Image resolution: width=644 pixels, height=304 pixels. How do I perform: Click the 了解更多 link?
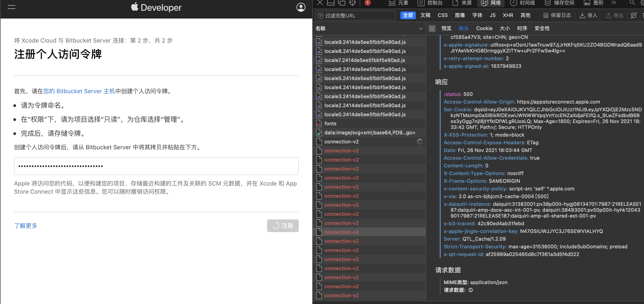pyautogui.click(x=26, y=226)
